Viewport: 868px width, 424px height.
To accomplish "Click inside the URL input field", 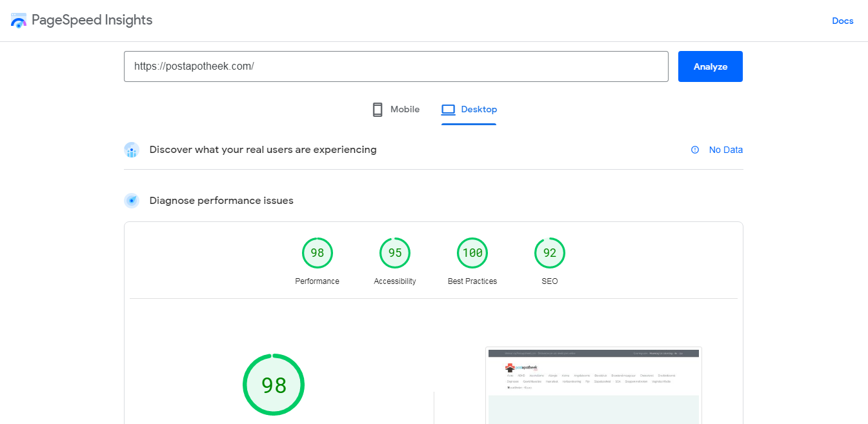I will pyautogui.click(x=396, y=66).
